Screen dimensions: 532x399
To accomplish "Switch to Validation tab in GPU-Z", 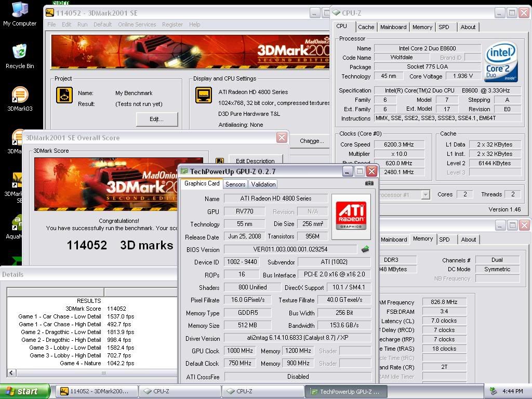I will (x=263, y=184).
